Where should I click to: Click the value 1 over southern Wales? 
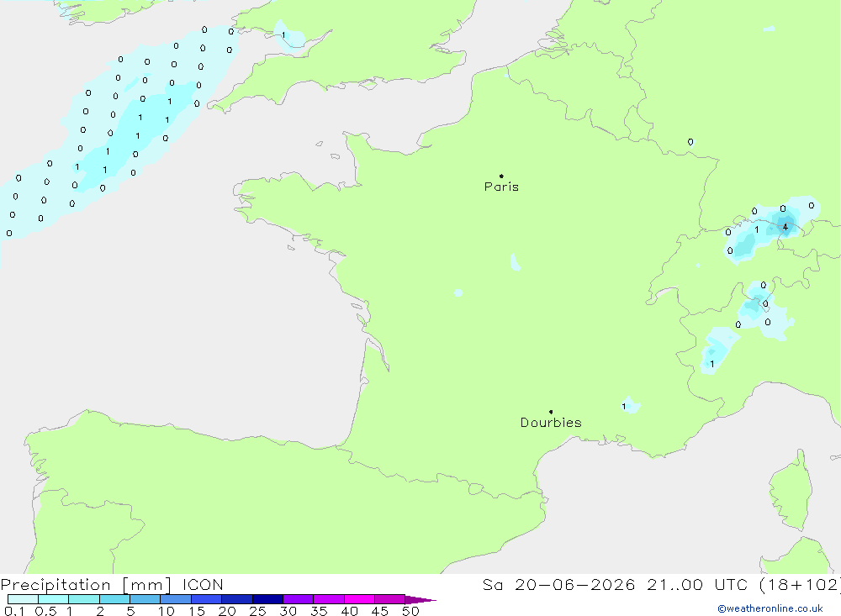[x=283, y=35]
